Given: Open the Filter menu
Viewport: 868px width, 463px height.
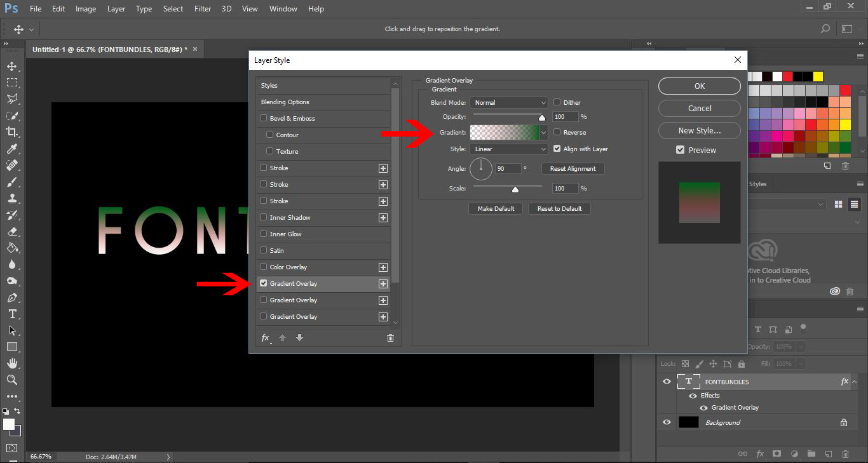Looking at the screenshot, I should [x=203, y=9].
